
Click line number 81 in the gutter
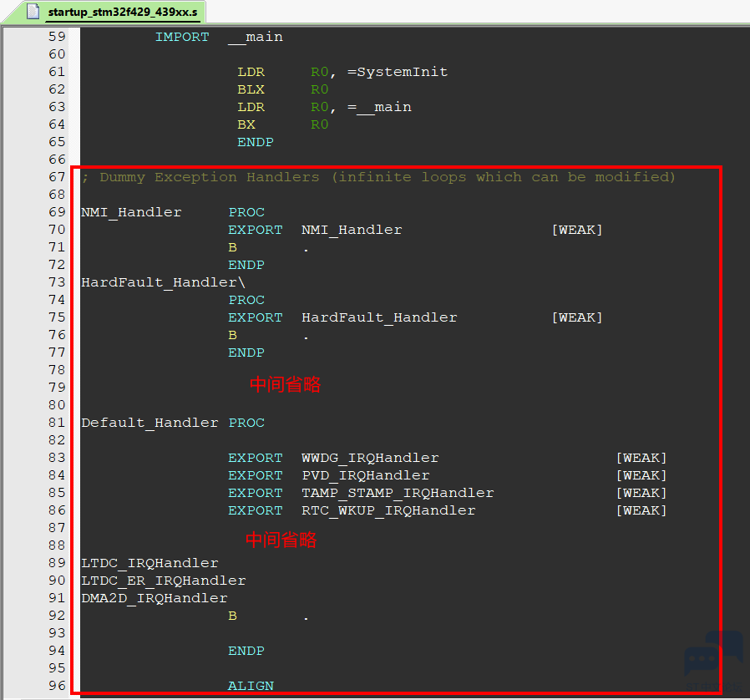[x=57, y=423]
